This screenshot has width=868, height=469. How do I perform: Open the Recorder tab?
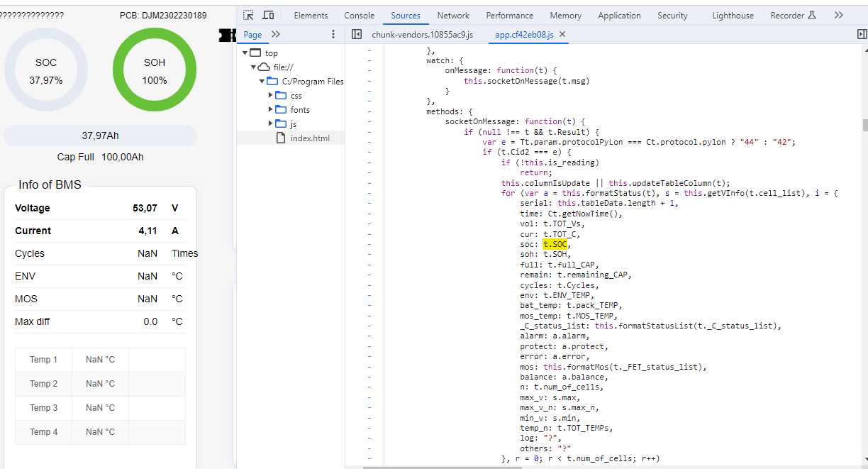[x=794, y=15]
